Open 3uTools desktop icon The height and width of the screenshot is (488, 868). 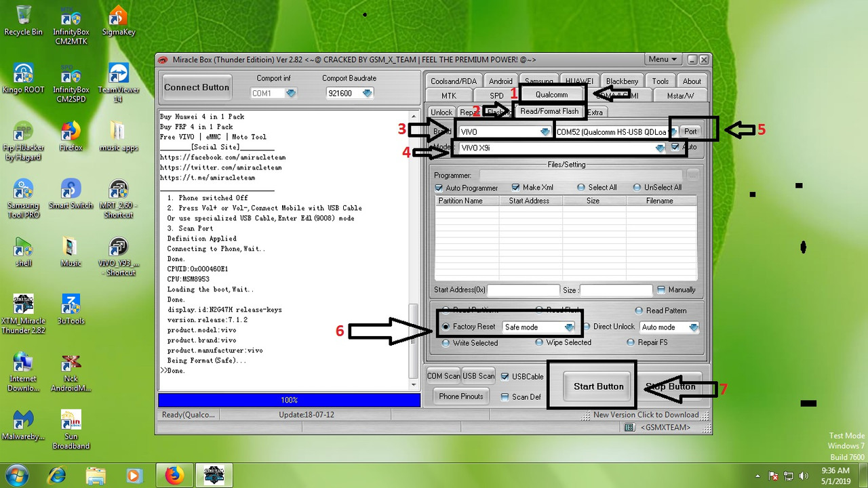point(71,309)
